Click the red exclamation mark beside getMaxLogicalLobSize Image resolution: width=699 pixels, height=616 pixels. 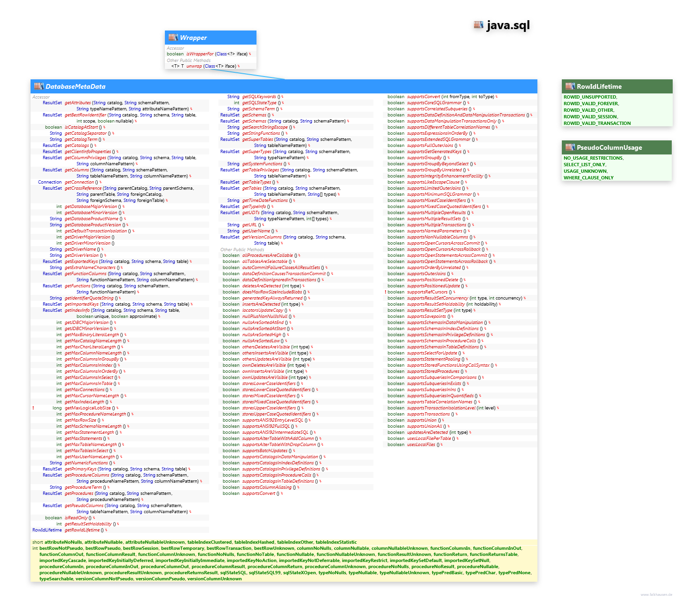33,408
